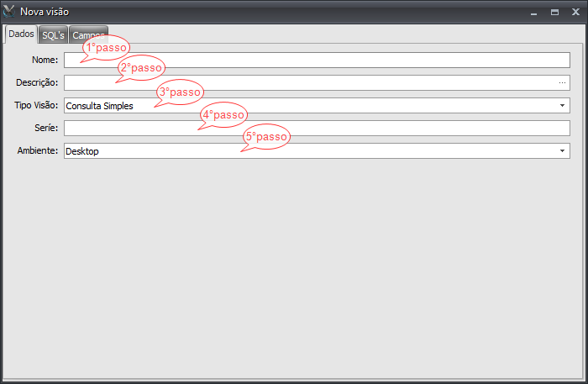This screenshot has width=588, height=384.
Task: Focus the Seríe text field
Action: 317,129
